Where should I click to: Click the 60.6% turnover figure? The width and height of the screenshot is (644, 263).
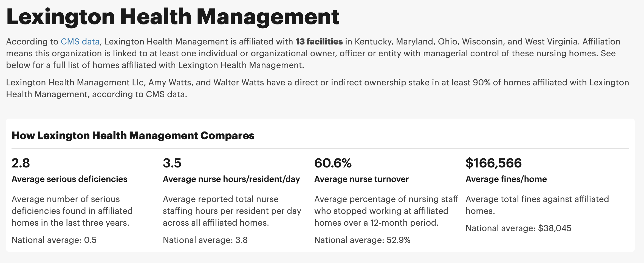click(333, 163)
